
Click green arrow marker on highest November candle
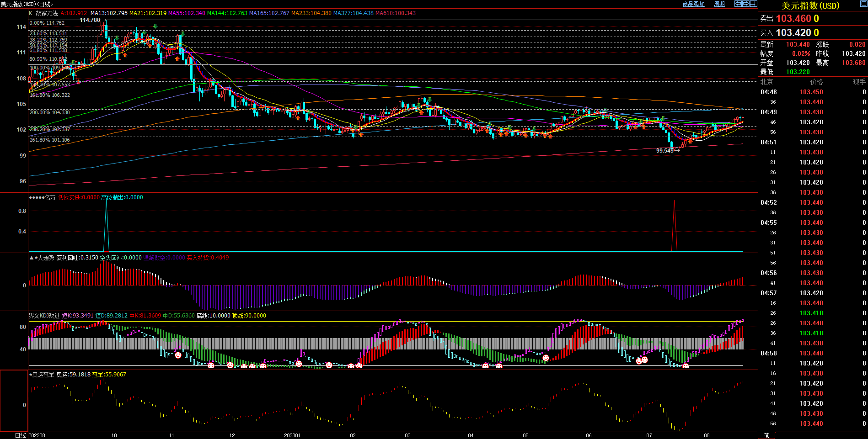(x=182, y=34)
